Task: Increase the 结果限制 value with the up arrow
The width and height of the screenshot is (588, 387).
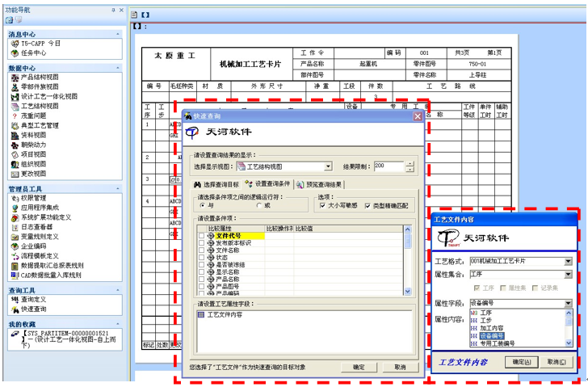Action: pyautogui.click(x=410, y=163)
